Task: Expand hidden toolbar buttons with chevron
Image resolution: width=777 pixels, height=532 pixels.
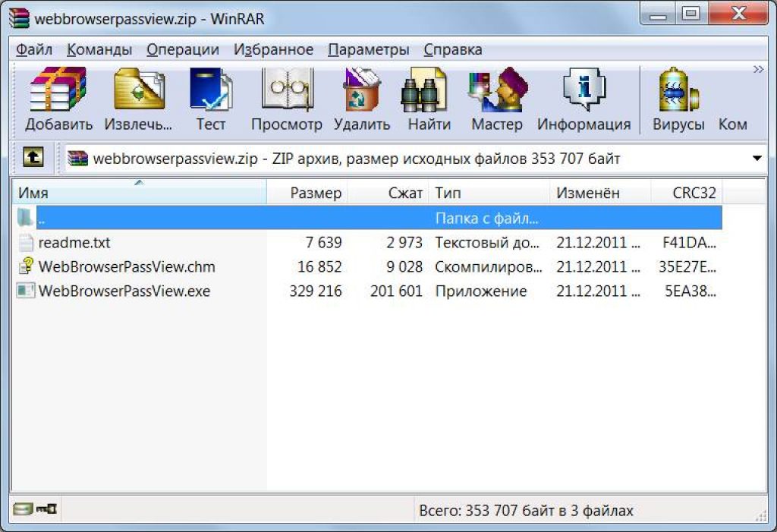Action: pos(758,69)
